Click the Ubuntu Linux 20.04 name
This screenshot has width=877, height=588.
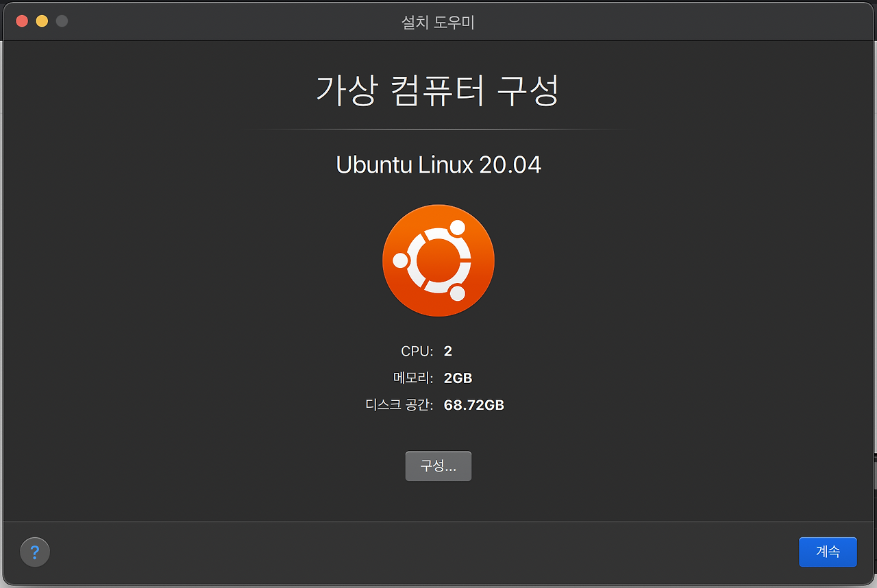click(x=438, y=165)
